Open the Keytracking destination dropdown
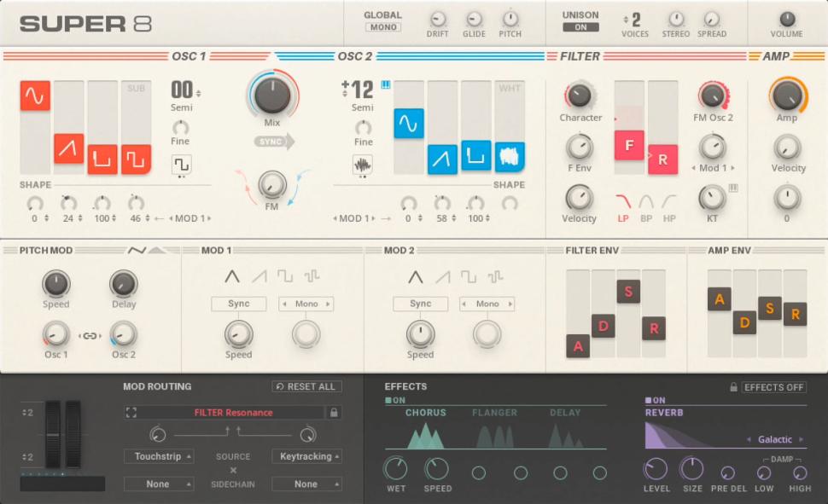 (x=306, y=456)
